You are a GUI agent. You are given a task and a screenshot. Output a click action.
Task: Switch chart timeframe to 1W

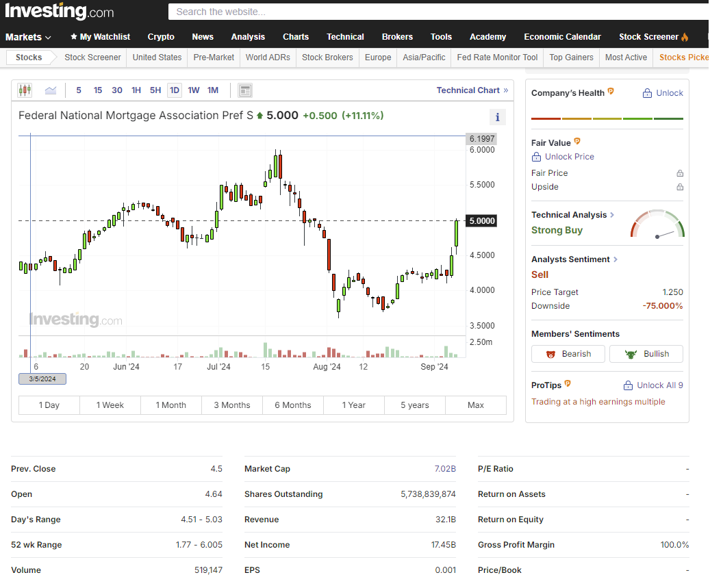click(x=193, y=90)
